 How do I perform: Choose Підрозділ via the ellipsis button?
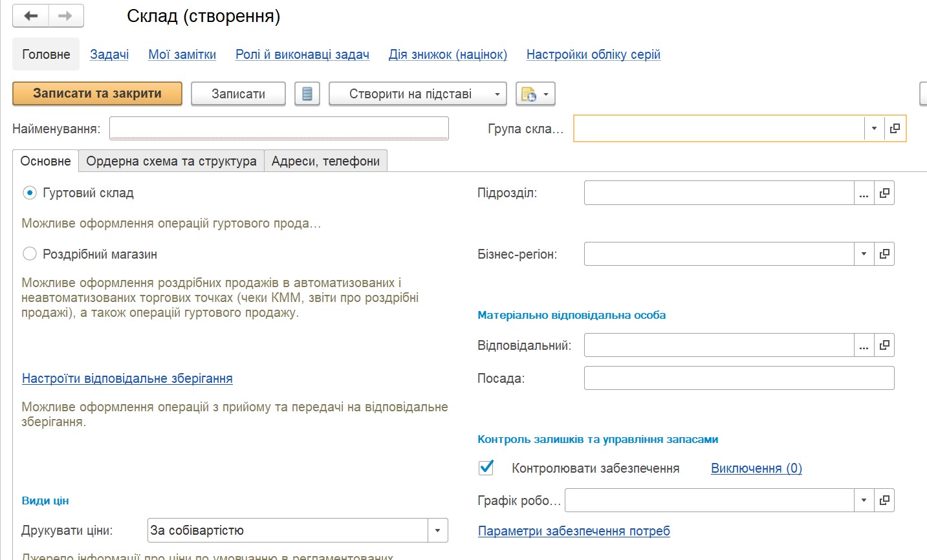click(x=864, y=193)
